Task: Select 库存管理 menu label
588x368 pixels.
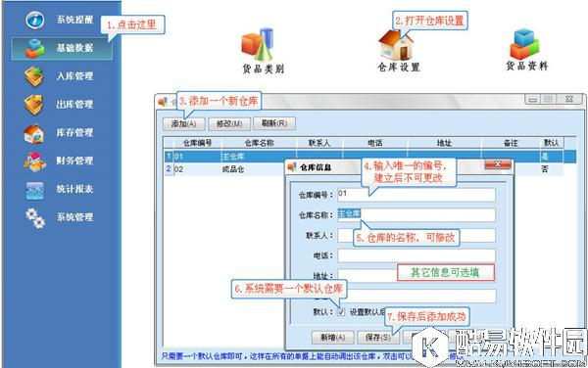Action: [74, 132]
